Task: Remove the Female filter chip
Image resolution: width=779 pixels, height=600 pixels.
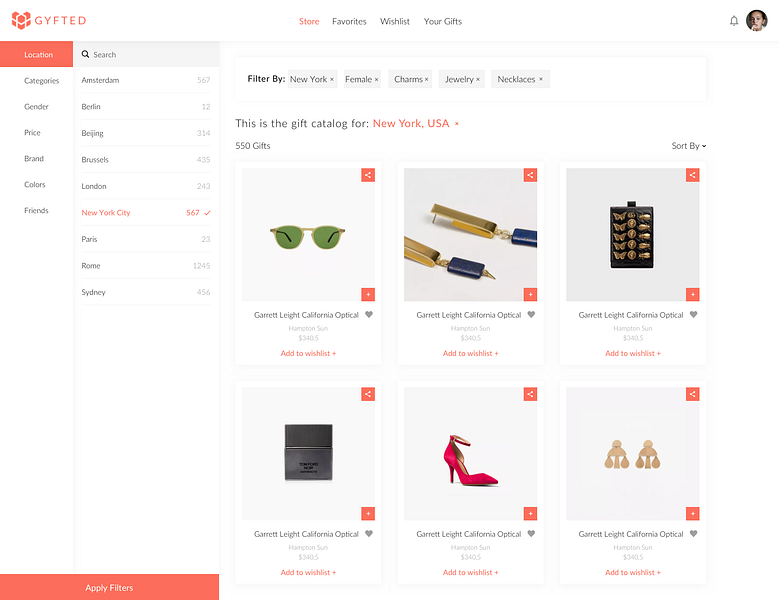Action: tap(377, 79)
